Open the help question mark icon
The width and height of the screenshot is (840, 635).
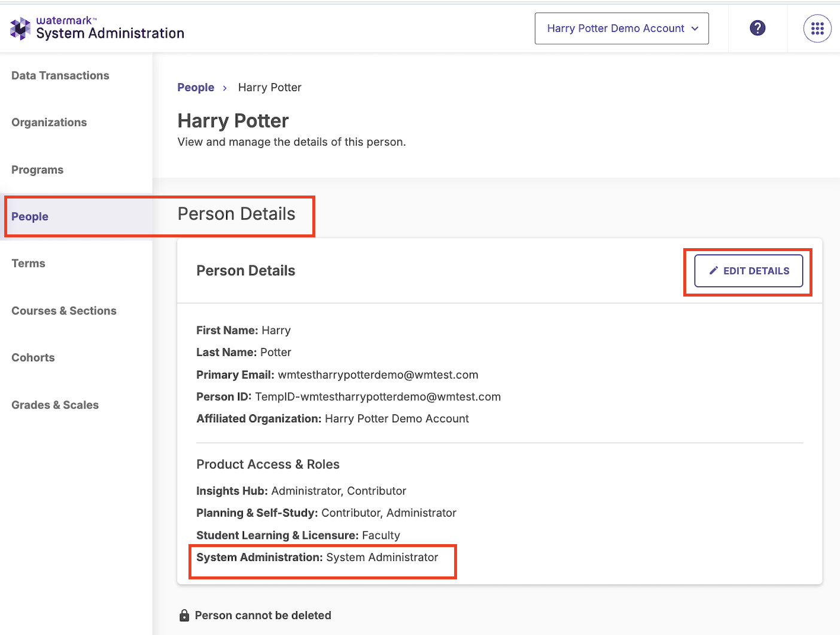757,28
